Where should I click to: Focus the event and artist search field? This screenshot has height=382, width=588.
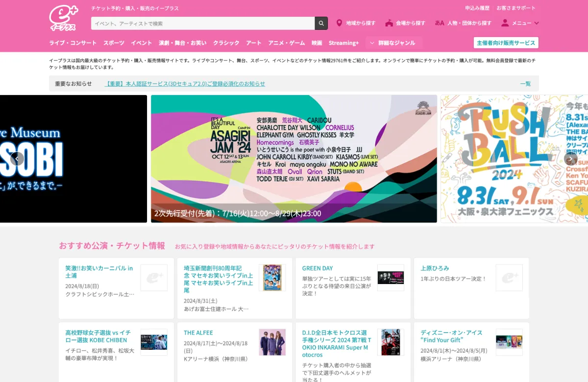pos(203,23)
